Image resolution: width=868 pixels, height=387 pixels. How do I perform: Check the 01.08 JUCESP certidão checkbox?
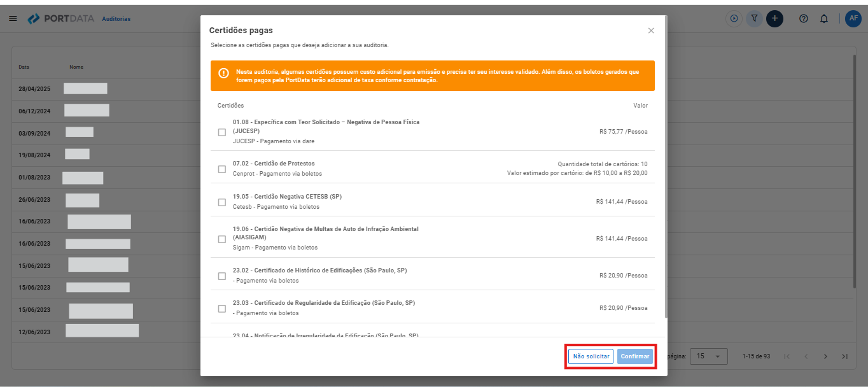point(222,132)
